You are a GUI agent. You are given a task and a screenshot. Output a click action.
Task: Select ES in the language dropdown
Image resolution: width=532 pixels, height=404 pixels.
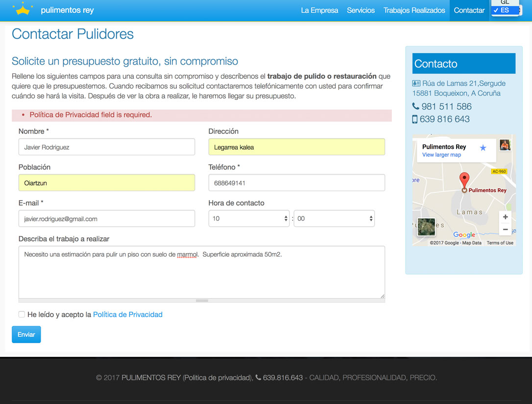(x=505, y=10)
